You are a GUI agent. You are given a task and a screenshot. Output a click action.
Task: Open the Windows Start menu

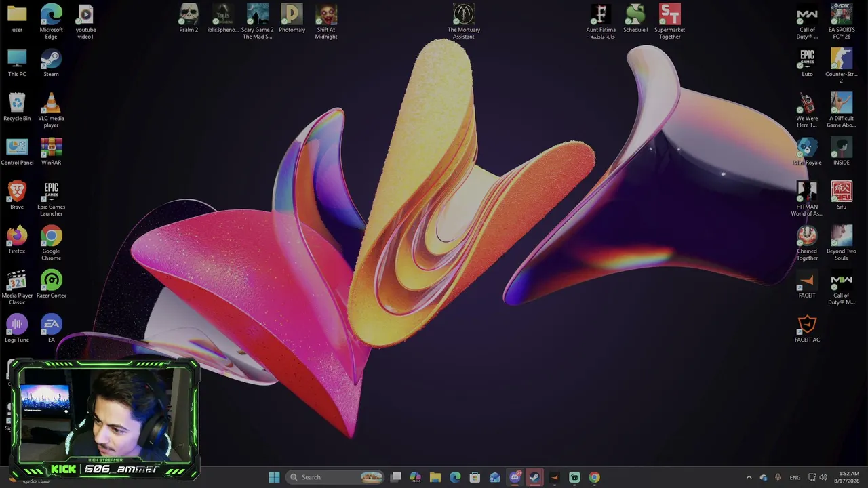(x=274, y=477)
